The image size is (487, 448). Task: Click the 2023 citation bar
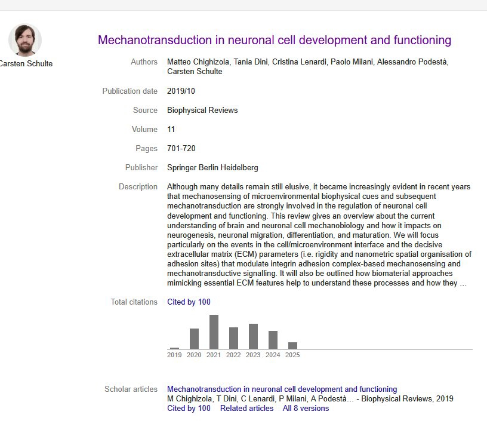pyautogui.click(x=253, y=336)
